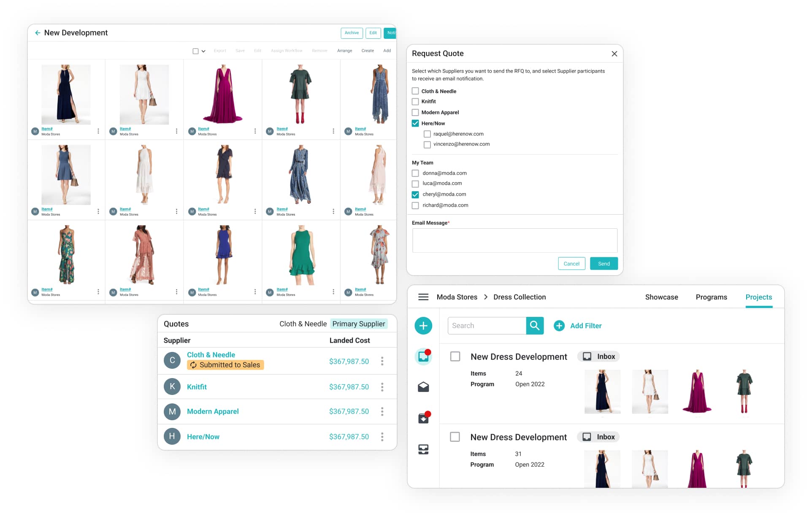
Task: Switch to the Showcase tab
Action: coord(661,297)
